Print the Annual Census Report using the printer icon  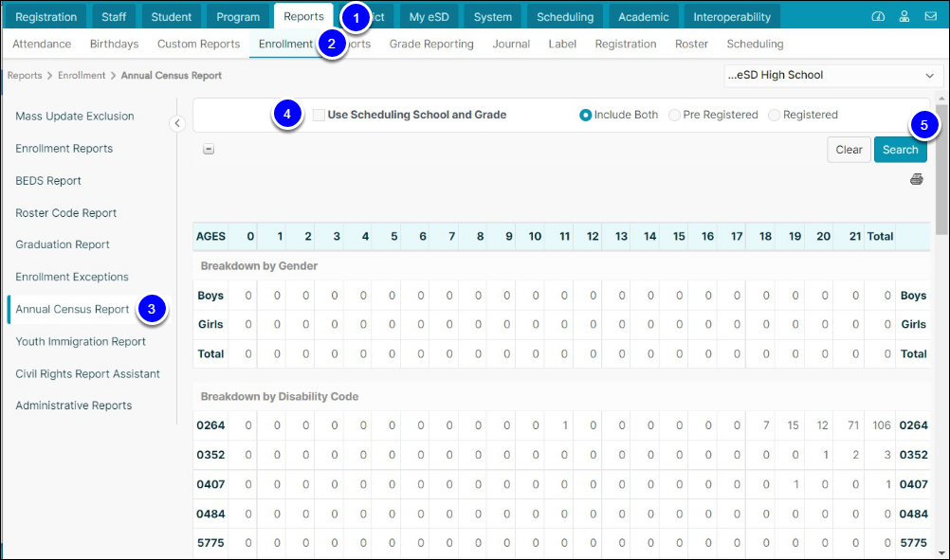click(x=917, y=179)
